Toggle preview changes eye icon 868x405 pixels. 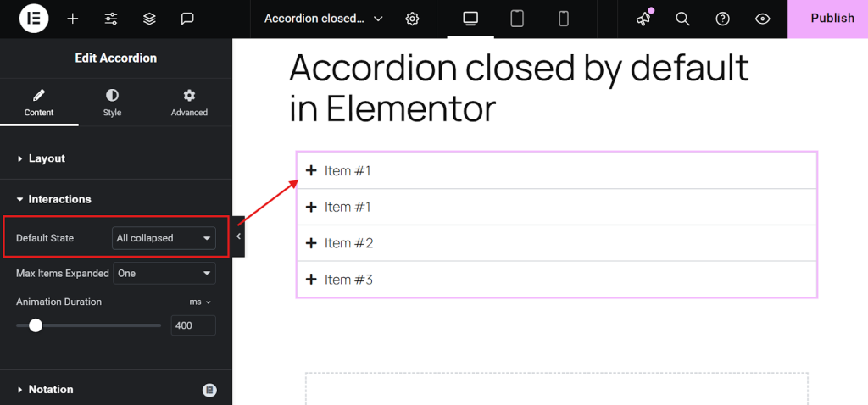[762, 19]
